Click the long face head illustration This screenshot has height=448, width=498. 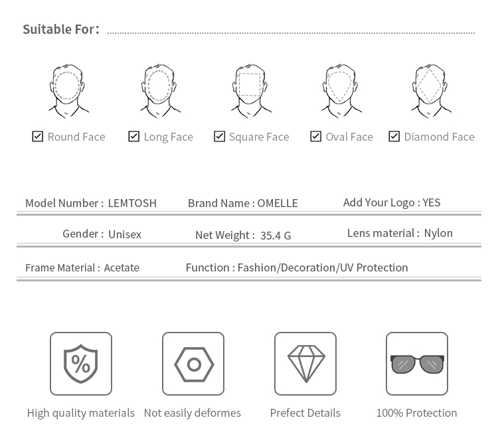[x=159, y=90]
